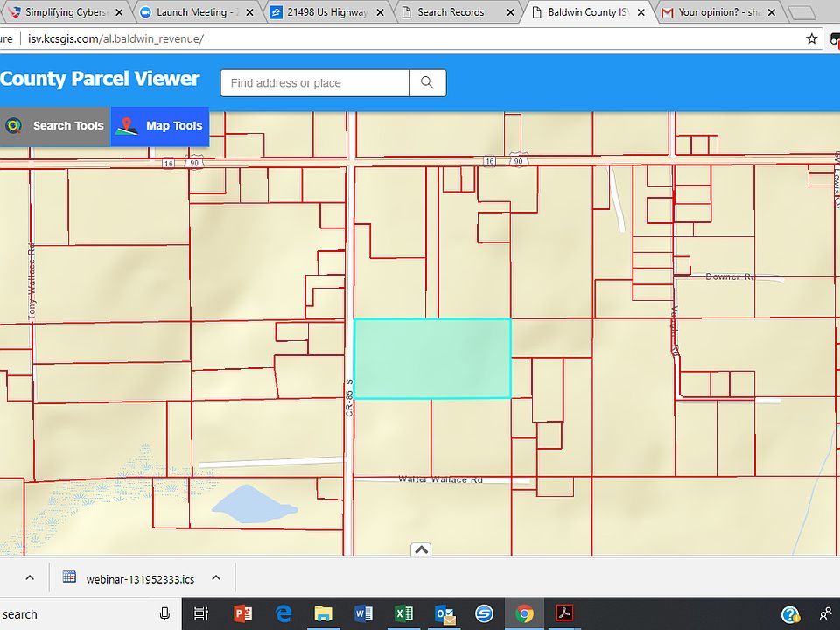Click the blue pond on the map
This screenshot has width=840, height=630.
(x=254, y=505)
